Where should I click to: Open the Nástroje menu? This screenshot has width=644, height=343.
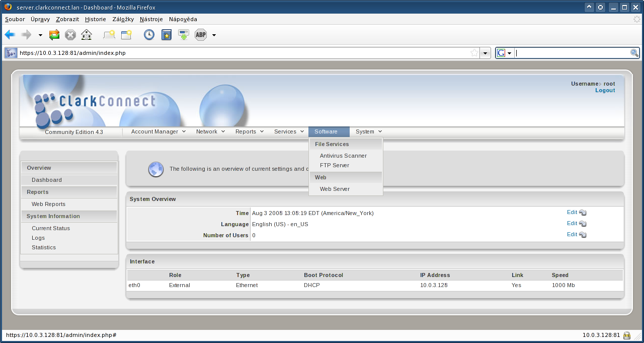[x=151, y=19]
